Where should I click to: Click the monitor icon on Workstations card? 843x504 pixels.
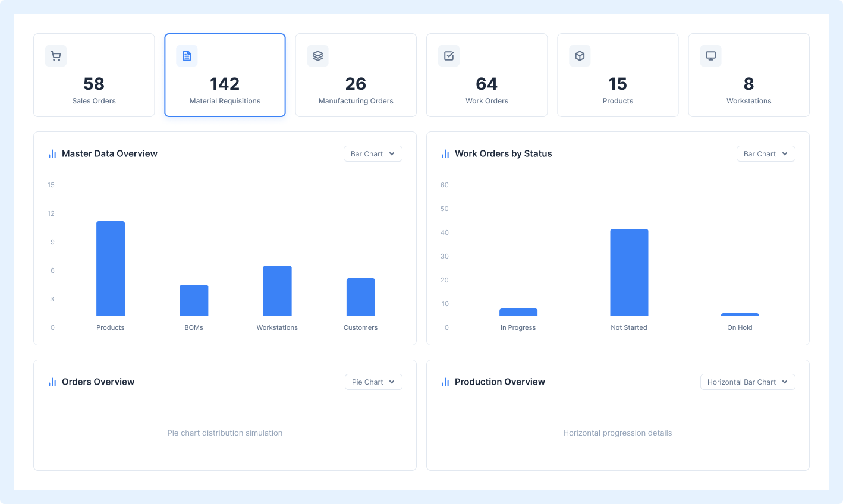pyautogui.click(x=710, y=56)
